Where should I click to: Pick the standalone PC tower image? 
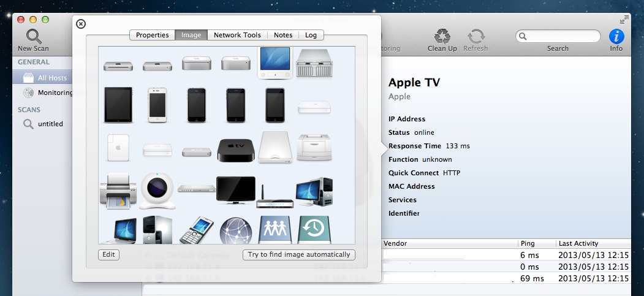coord(157,230)
